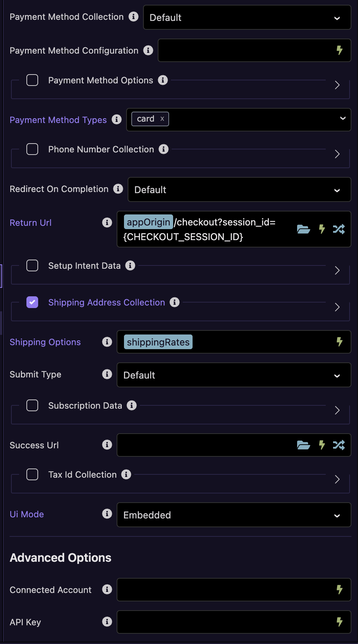
Task: Enable the Payment Method Options checkbox
Action: pyautogui.click(x=32, y=80)
